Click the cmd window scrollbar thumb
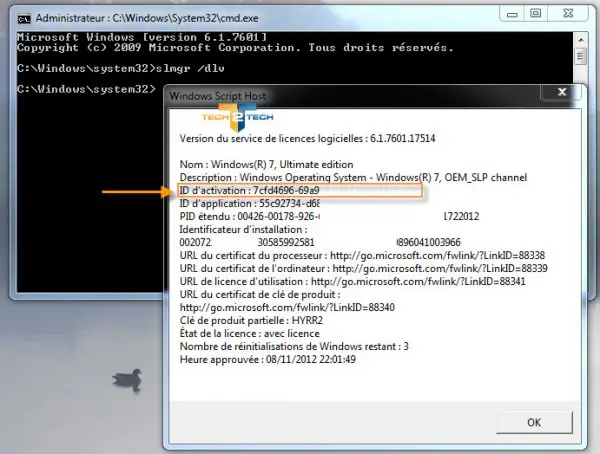 tap(581, 57)
